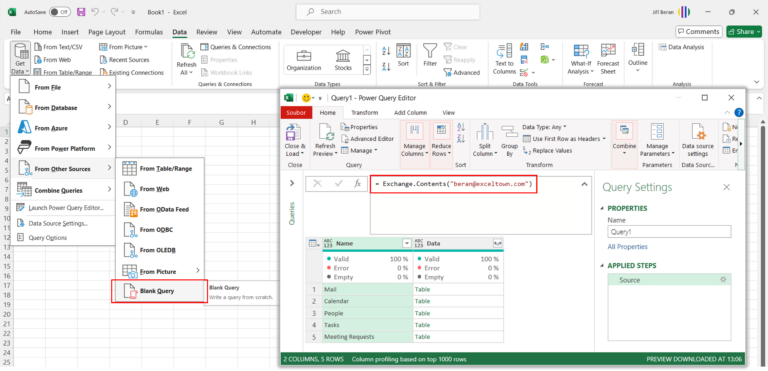Click the Mail row Table cell

tap(458, 290)
